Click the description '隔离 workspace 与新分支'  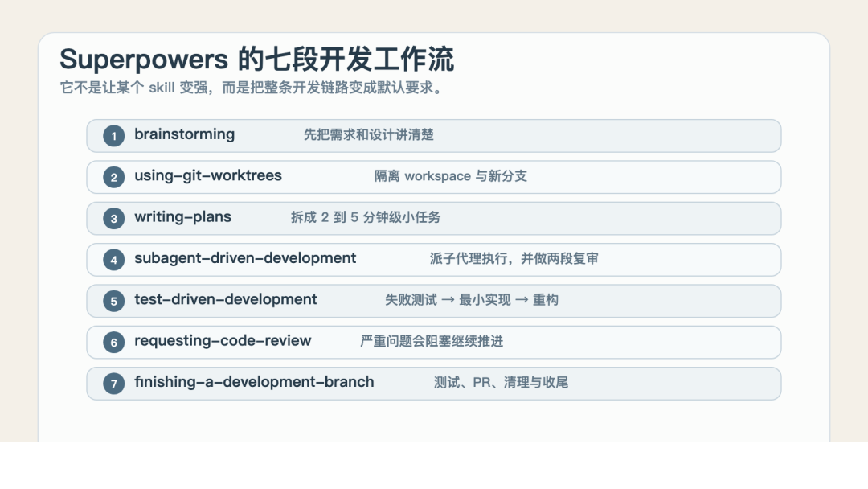451,176
